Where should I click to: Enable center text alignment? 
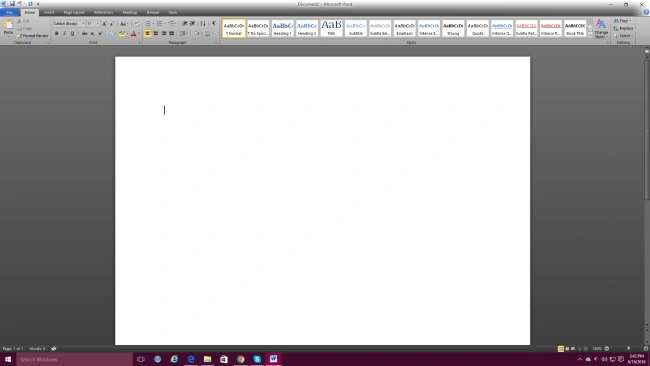click(156, 34)
